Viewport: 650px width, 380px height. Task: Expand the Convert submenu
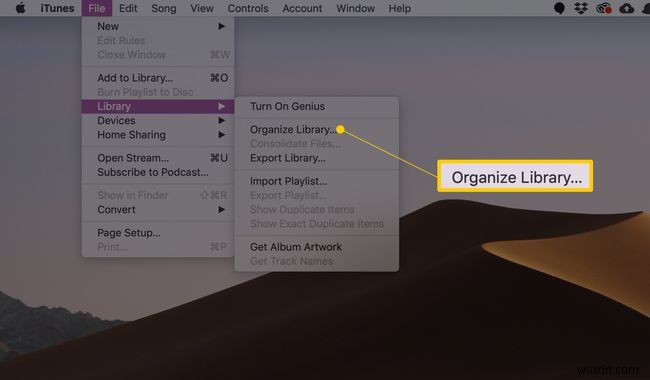[x=158, y=210]
